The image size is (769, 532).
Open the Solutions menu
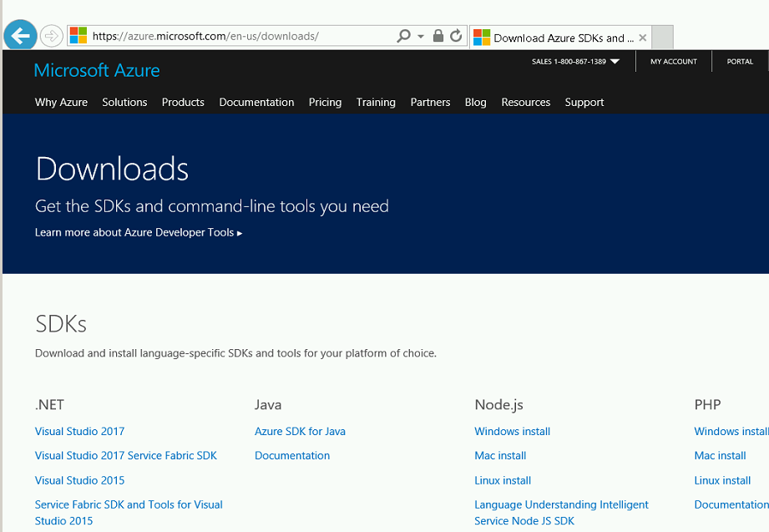(x=124, y=102)
